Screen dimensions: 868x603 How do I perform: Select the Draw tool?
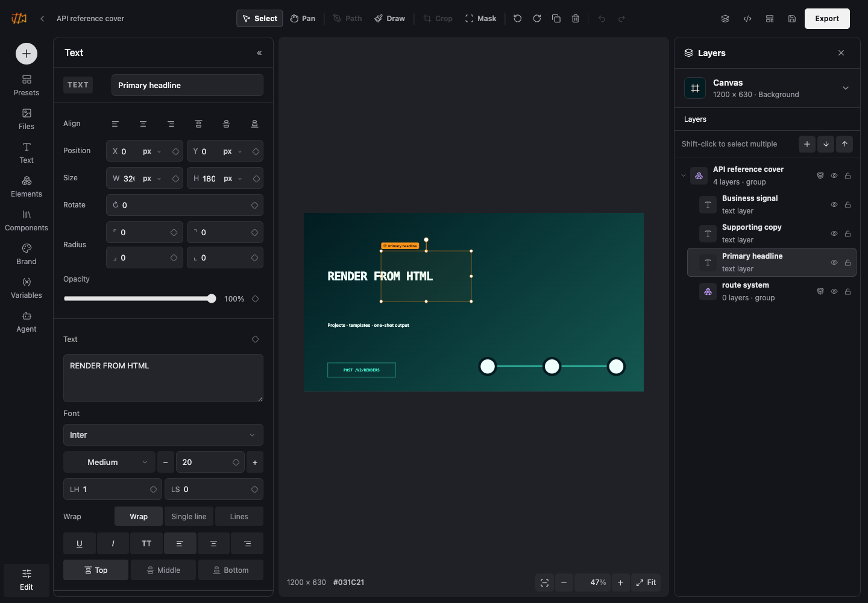pyautogui.click(x=389, y=19)
